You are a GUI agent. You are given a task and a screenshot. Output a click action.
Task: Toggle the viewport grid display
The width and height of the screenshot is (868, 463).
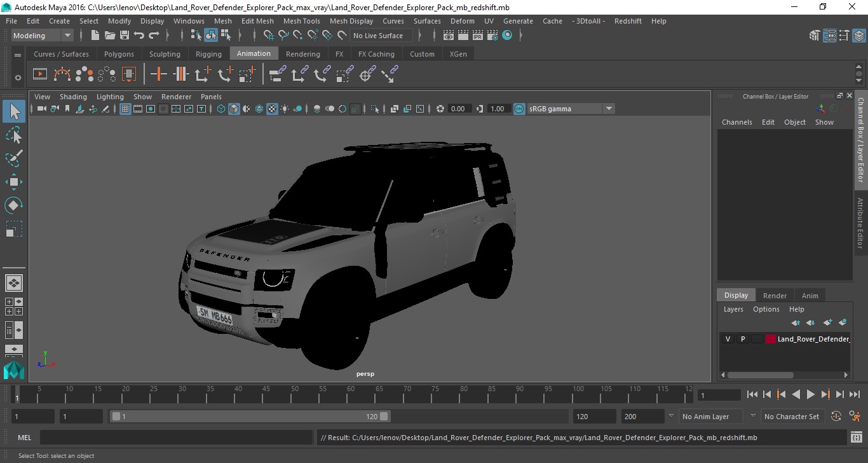point(125,109)
